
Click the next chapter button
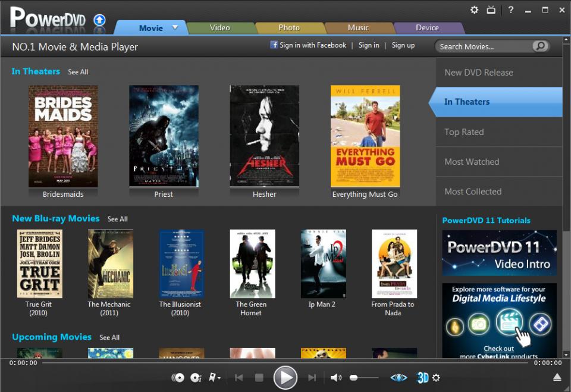point(312,378)
